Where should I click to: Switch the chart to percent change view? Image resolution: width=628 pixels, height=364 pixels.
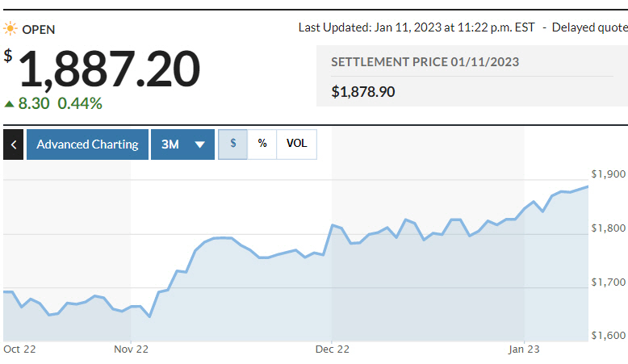[x=262, y=144]
